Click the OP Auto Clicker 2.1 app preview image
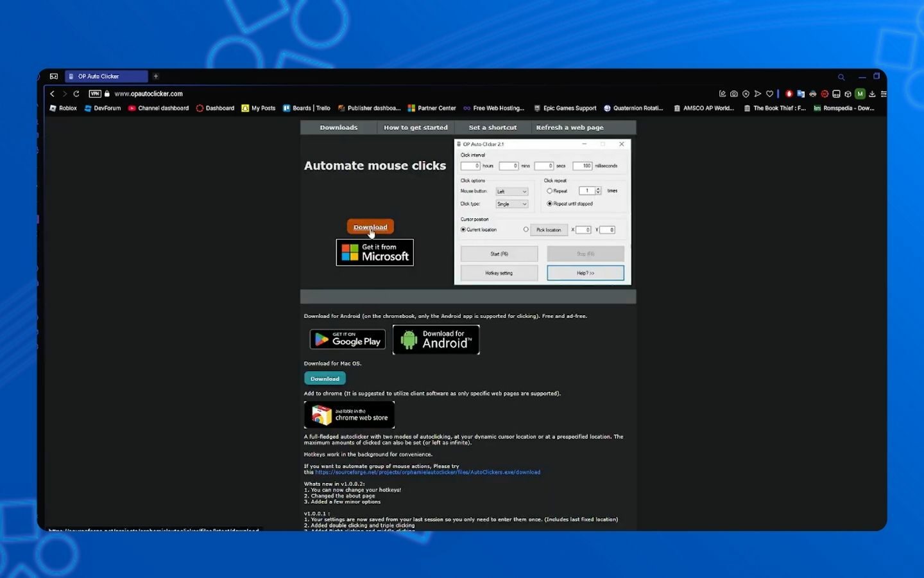Viewport: 924px width, 578px height. coord(543,212)
